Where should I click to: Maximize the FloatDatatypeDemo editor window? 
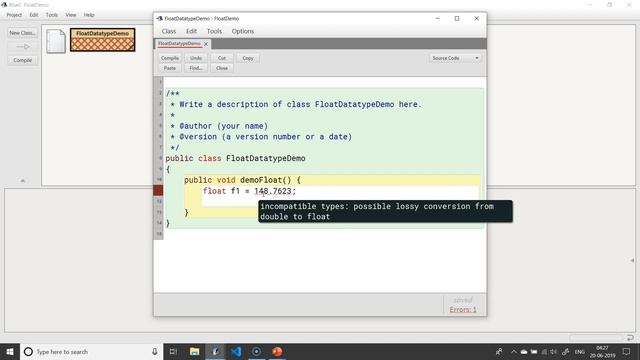point(457,18)
